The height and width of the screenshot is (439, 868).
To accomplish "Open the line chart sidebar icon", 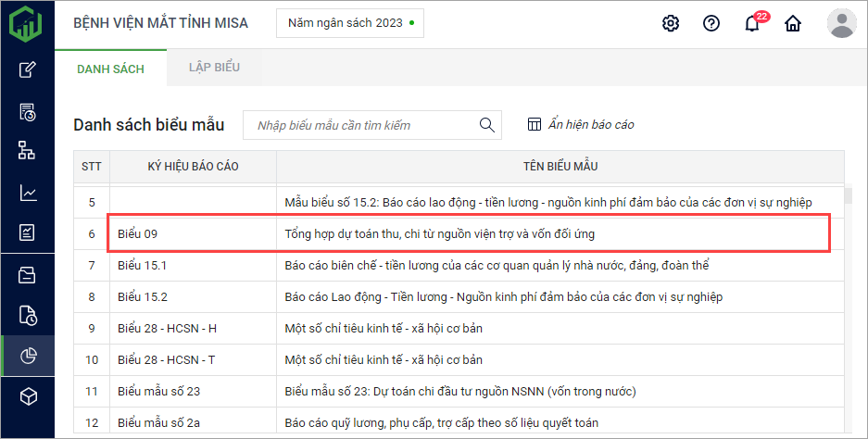I will coord(28,193).
